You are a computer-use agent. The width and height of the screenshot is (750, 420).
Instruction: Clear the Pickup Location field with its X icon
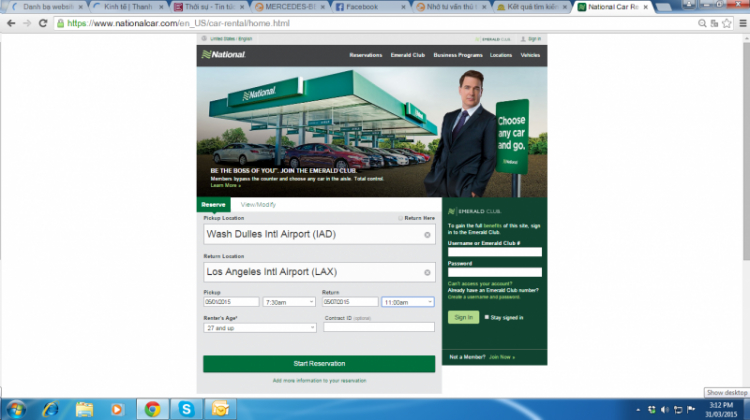click(427, 235)
